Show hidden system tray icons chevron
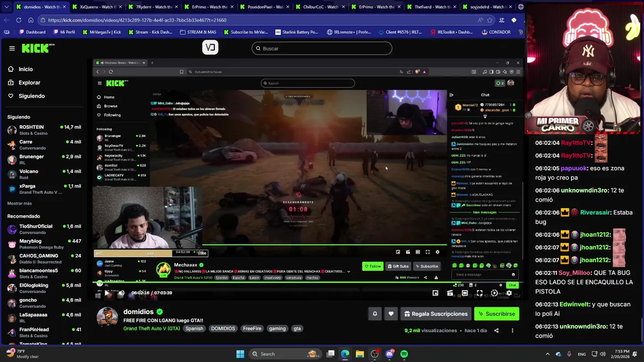 (x=548, y=354)
